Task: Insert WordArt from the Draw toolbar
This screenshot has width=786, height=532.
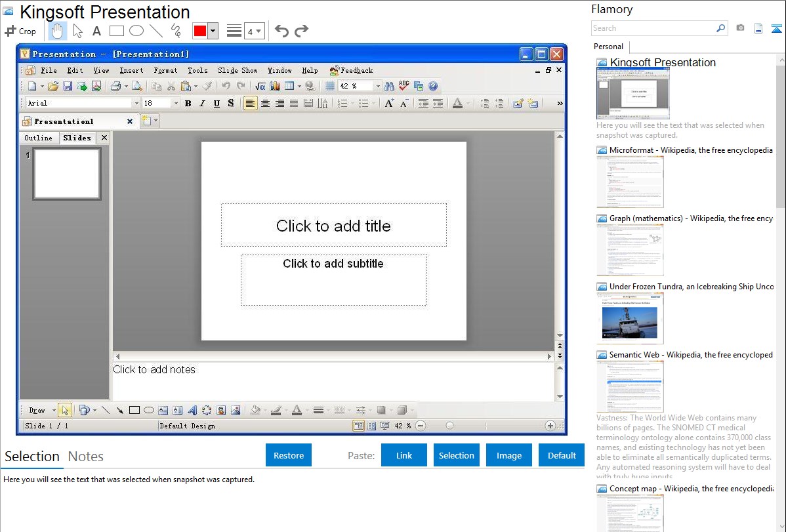Action: point(192,410)
